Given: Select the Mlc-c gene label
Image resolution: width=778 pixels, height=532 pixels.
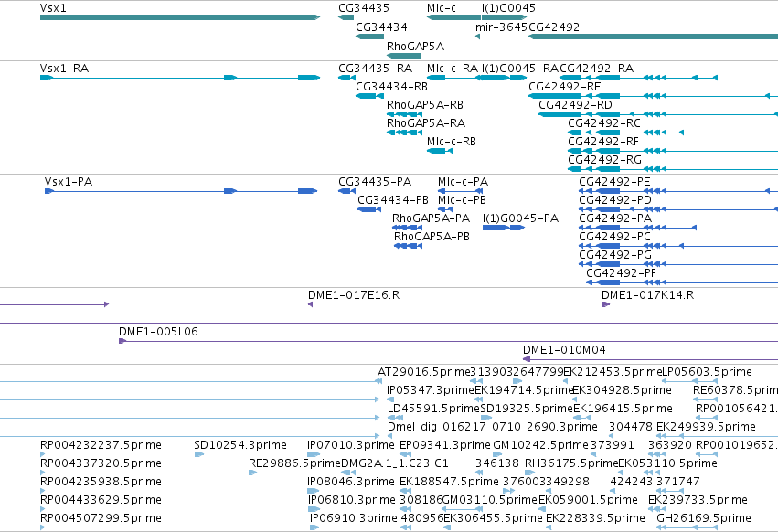Looking at the screenshot, I should [441, 8].
